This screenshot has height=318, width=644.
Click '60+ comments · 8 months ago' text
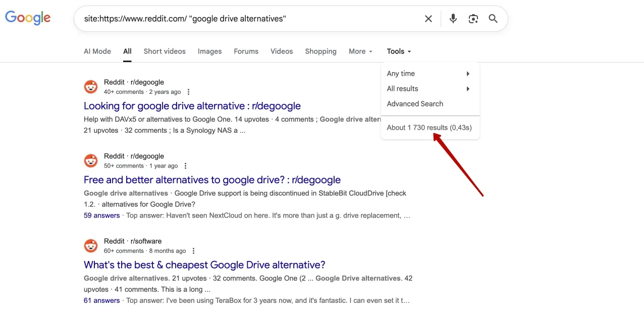[x=145, y=251]
